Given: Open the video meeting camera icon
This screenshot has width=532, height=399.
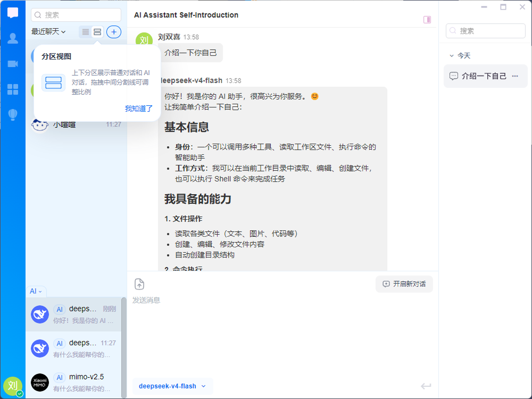Looking at the screenshot, I should [13, 64].
